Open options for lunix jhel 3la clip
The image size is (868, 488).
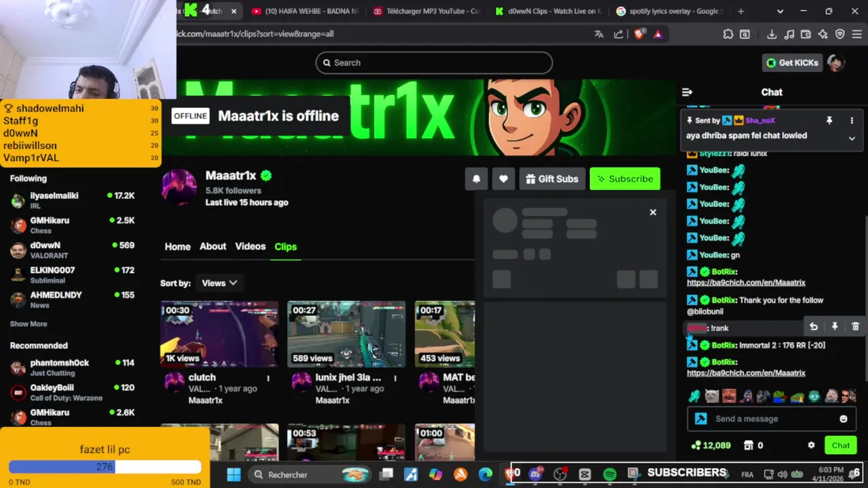tap(395, 378)
